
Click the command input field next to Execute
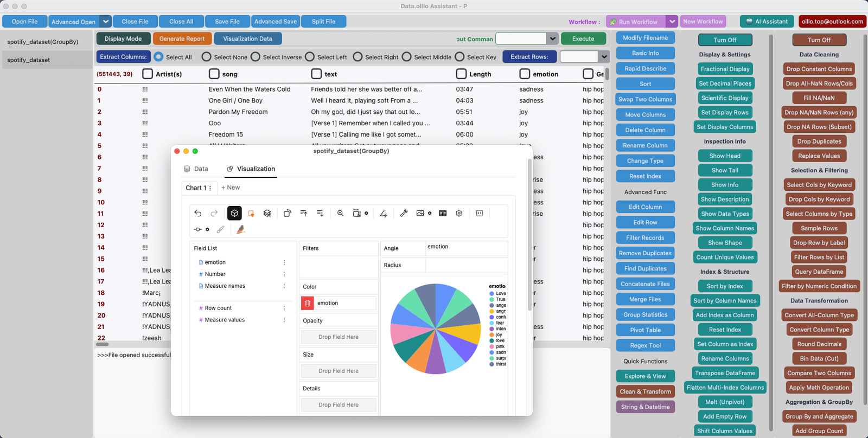click(521, 39)
